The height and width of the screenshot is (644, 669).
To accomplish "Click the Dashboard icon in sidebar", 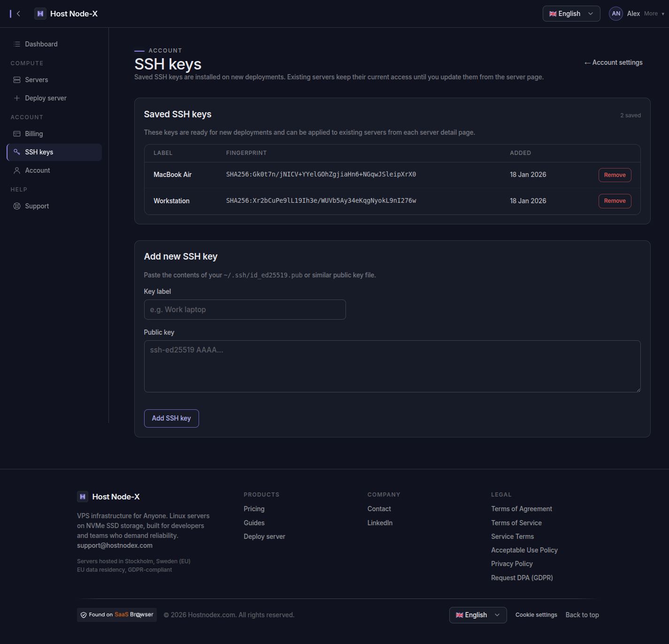I will 17,44.
